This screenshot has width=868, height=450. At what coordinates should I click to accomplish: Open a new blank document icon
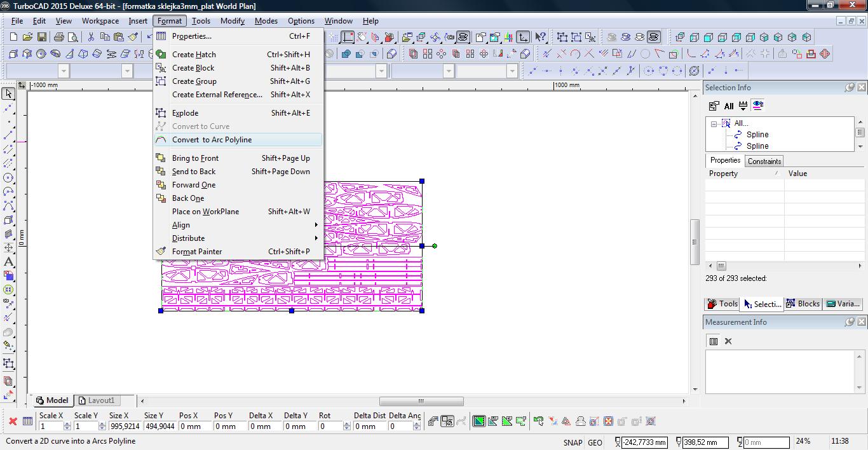tap(13, 37)
